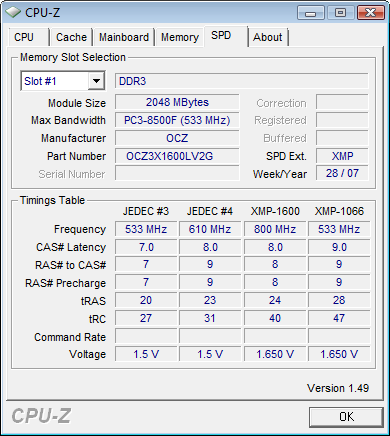
Task: Click the XMP-1600 1.650 V voltage cell
Action: click(x=275, y=354)
